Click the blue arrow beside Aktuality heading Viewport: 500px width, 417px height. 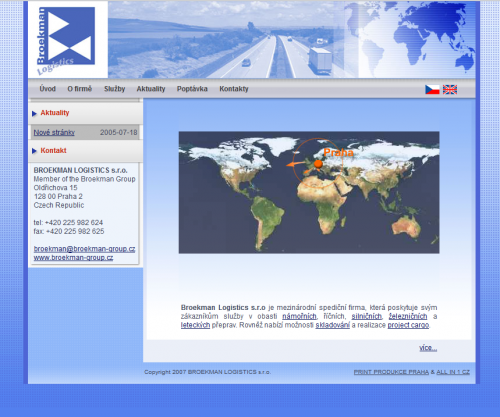34,113
